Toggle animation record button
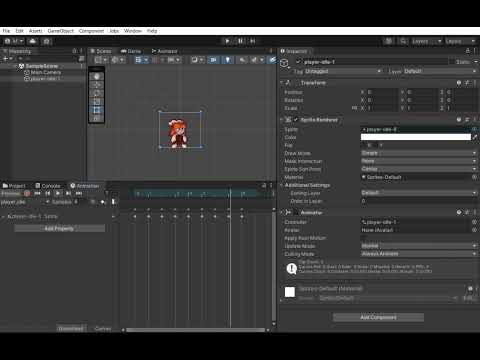This screenshot has height=360, width=480. [27, 193]
